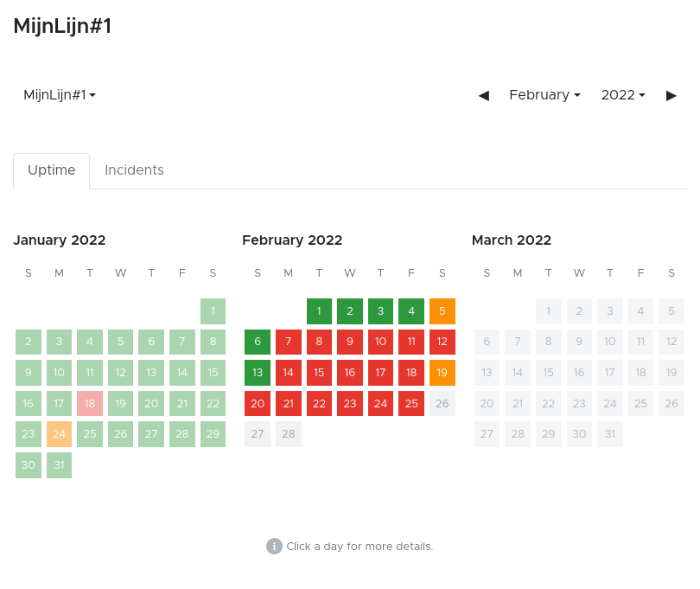This screenshot has width=700, height=589.
Task: Advance to the next month arrow
Action: click(671, 95)
